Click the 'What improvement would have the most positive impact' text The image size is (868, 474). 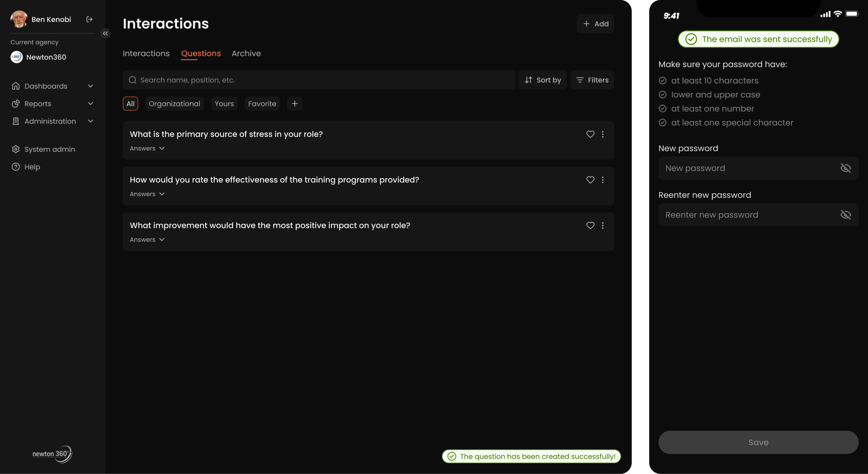(270, 225)
